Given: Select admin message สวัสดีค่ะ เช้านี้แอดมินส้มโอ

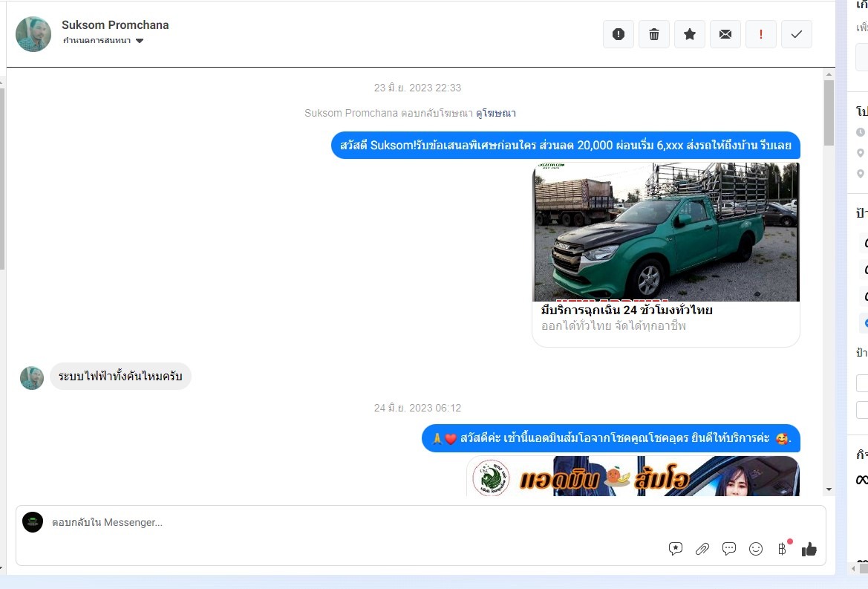Looking at the screenshot, I should coord(611,438).
